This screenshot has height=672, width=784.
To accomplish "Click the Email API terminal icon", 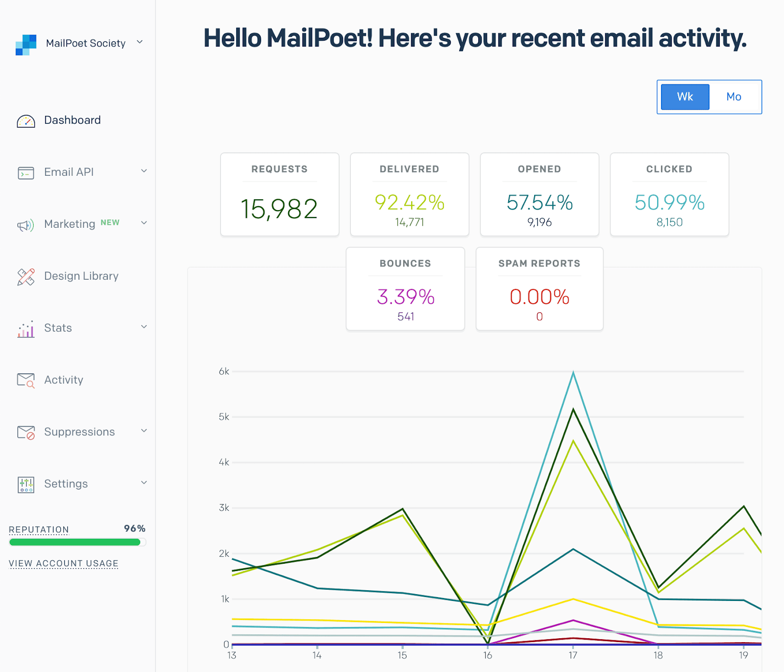I will tap(26, 173).
